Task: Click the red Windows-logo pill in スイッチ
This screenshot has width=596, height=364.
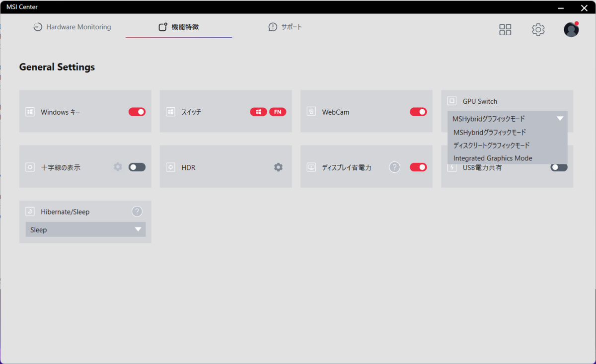Action: pos(258,112)
